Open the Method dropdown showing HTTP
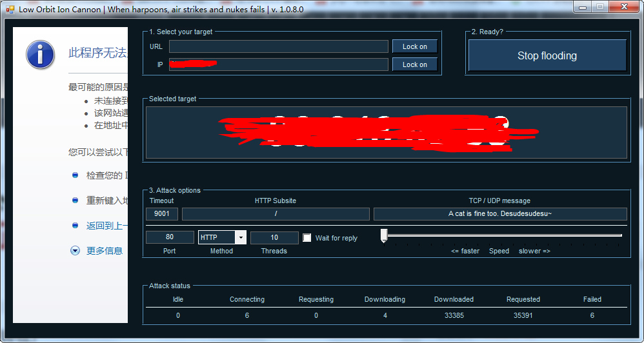Viewport: 644px width, 343px height. point(222,237)
